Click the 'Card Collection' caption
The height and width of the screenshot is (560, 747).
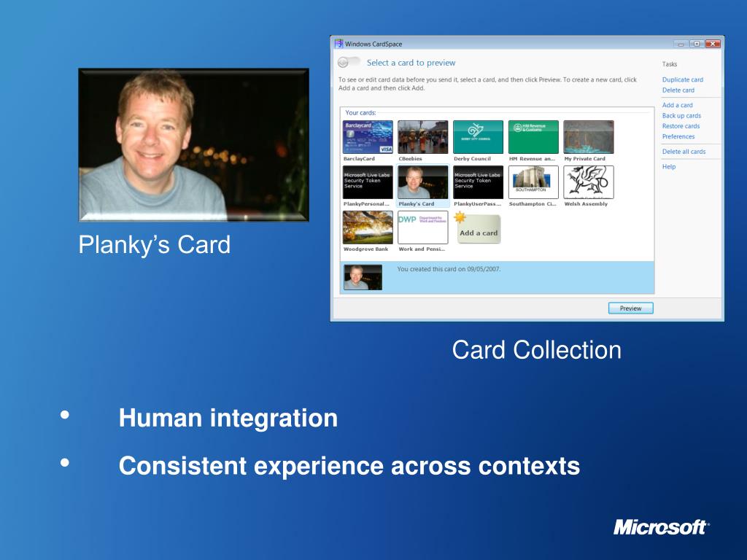536,350
